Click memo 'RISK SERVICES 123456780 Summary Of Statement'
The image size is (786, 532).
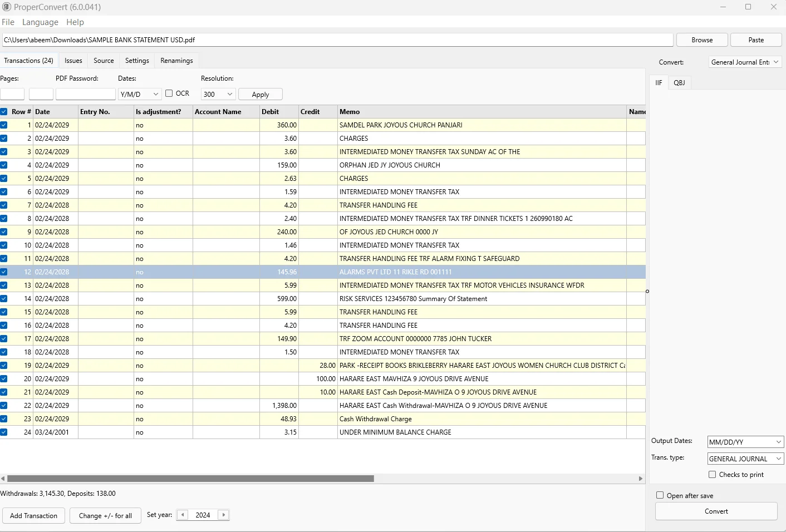[x=413, y=299]
